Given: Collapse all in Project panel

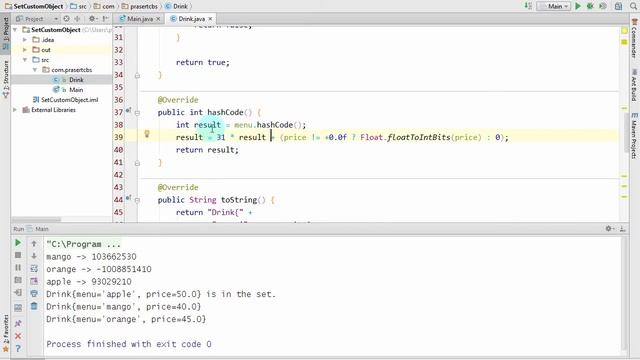Looking at the screenshot, I should pos(77,19).
